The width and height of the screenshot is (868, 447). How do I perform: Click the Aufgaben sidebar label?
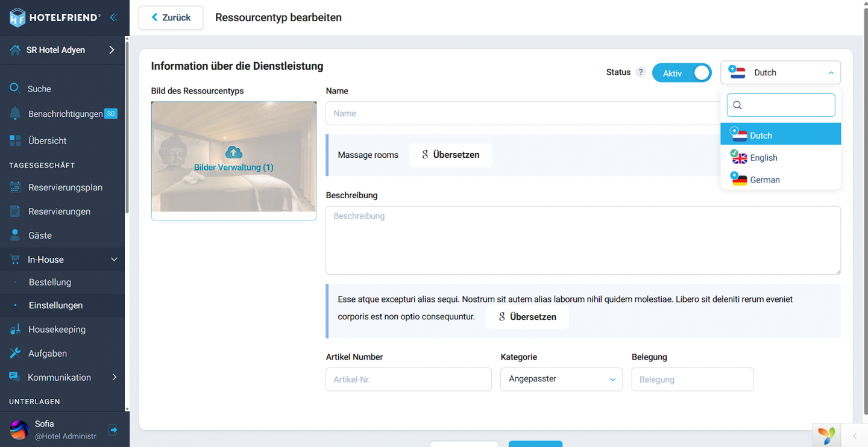(x=48, y=354)
